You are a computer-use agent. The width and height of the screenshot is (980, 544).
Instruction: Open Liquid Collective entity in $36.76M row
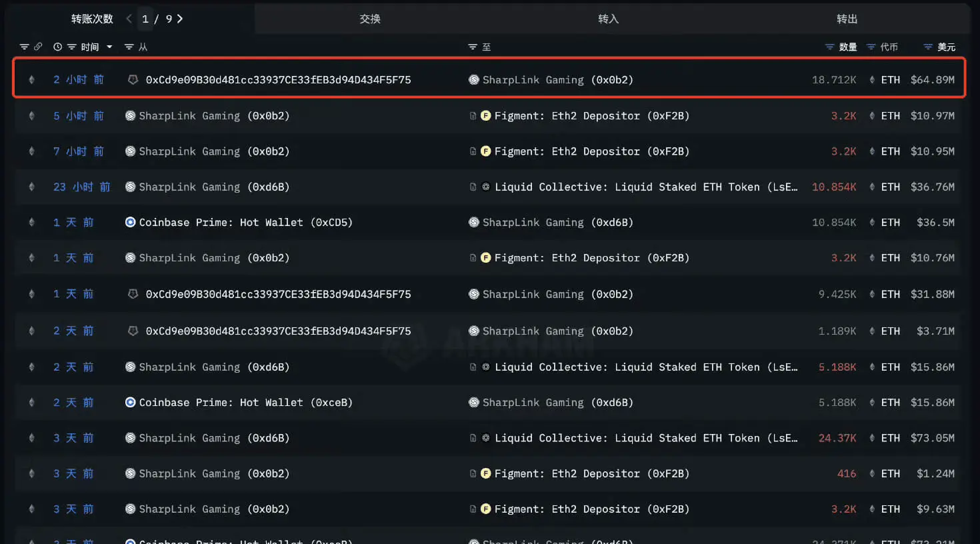(646, 187)
